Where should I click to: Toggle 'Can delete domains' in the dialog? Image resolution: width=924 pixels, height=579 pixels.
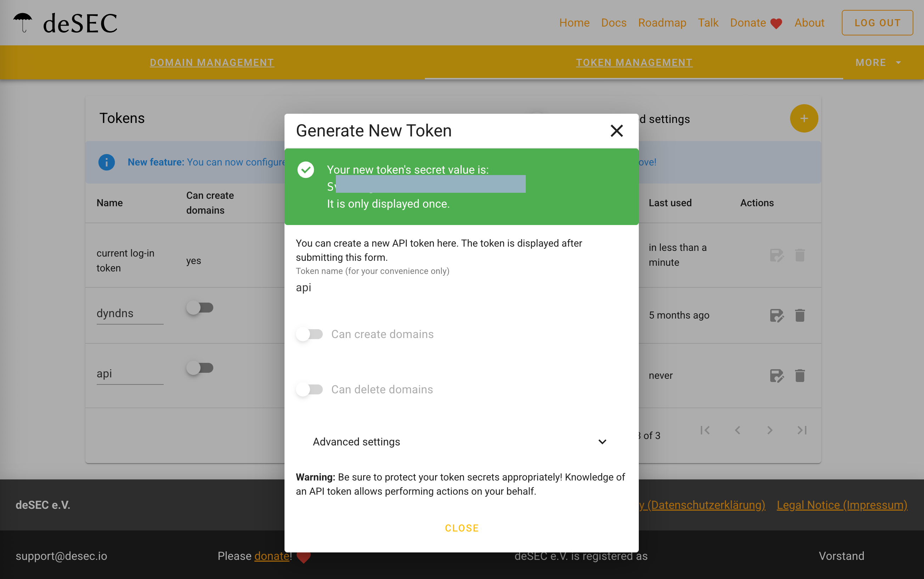pyautogui.click(x=309, y=389)
